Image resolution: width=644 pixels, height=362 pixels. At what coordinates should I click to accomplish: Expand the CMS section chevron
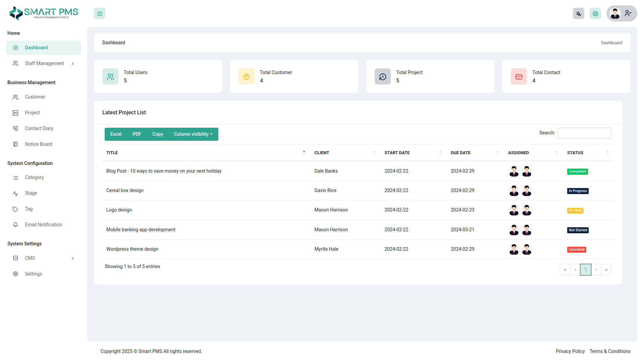pos(73,258)
